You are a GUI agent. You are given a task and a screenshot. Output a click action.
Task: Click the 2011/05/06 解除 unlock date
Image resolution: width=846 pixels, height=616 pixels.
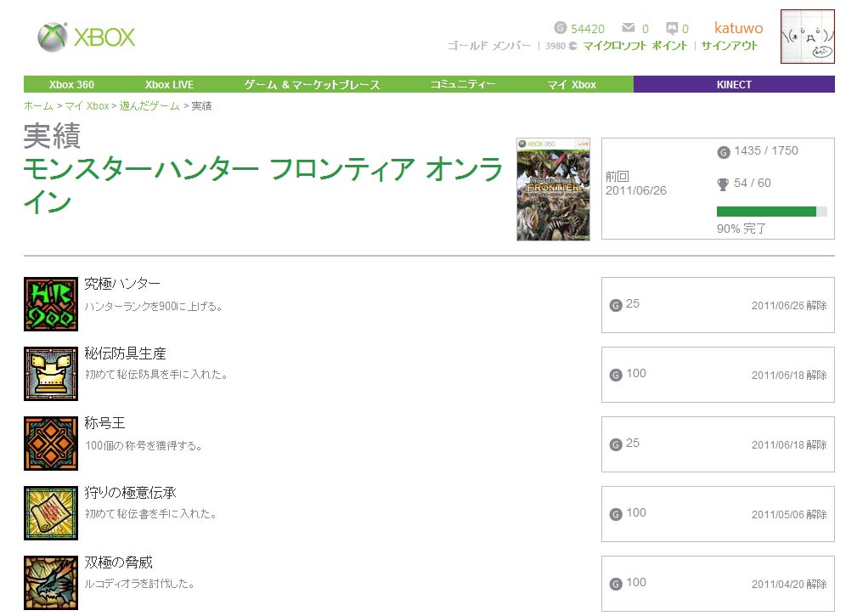pos(789,515)
